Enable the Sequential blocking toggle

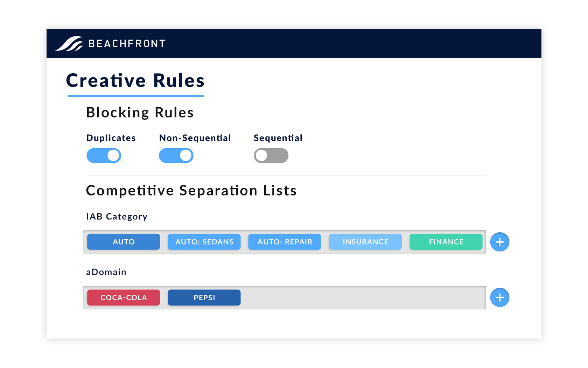click(271, 156)
